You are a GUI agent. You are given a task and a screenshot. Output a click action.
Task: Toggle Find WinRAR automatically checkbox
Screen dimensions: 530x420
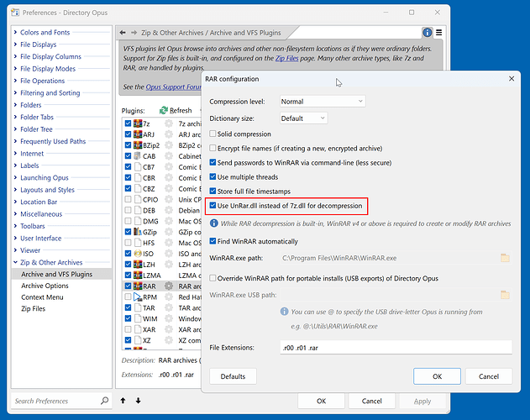[x=213, y=241]
